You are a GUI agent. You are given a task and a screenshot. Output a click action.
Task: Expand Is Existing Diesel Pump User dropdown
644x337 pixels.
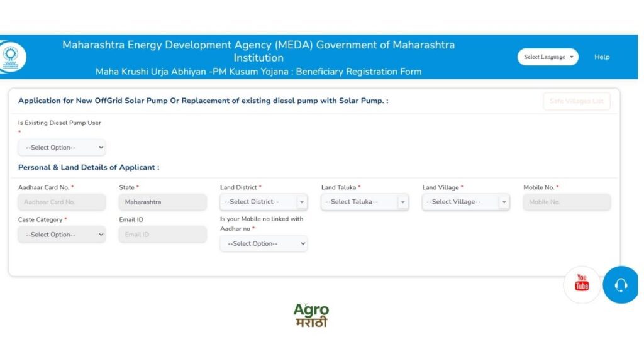pos(62,147)
